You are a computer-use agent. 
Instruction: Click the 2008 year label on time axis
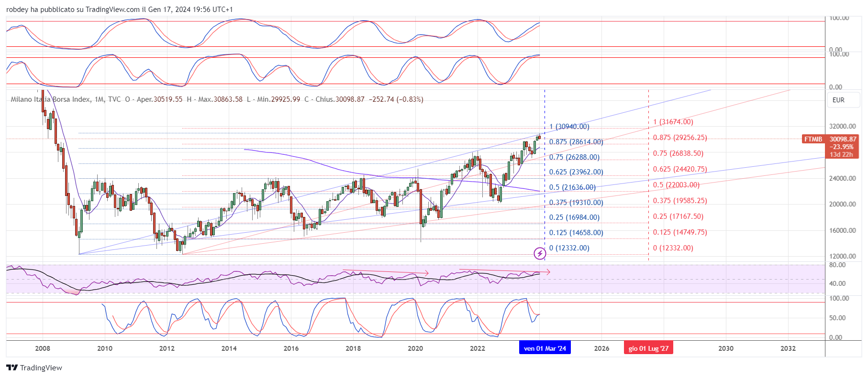pos(43,348)
